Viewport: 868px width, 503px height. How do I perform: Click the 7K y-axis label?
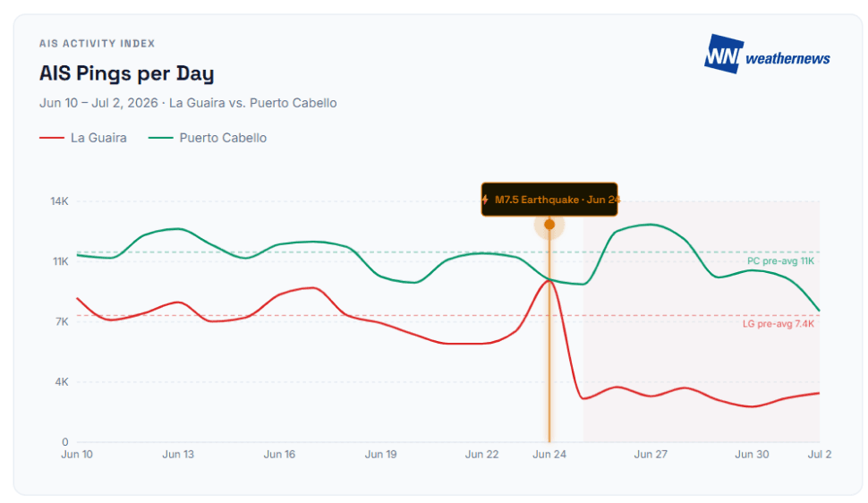click(x=62, y=321)
